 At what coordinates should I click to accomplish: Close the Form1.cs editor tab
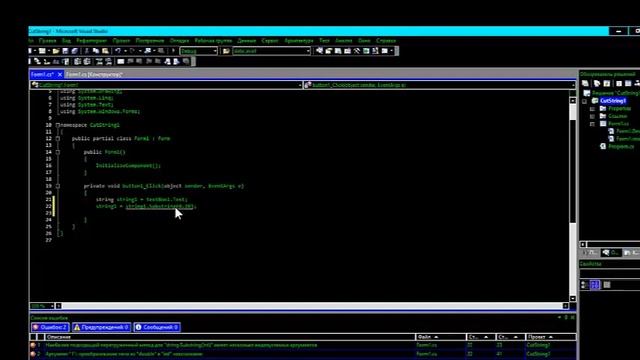tap(60, 75)
